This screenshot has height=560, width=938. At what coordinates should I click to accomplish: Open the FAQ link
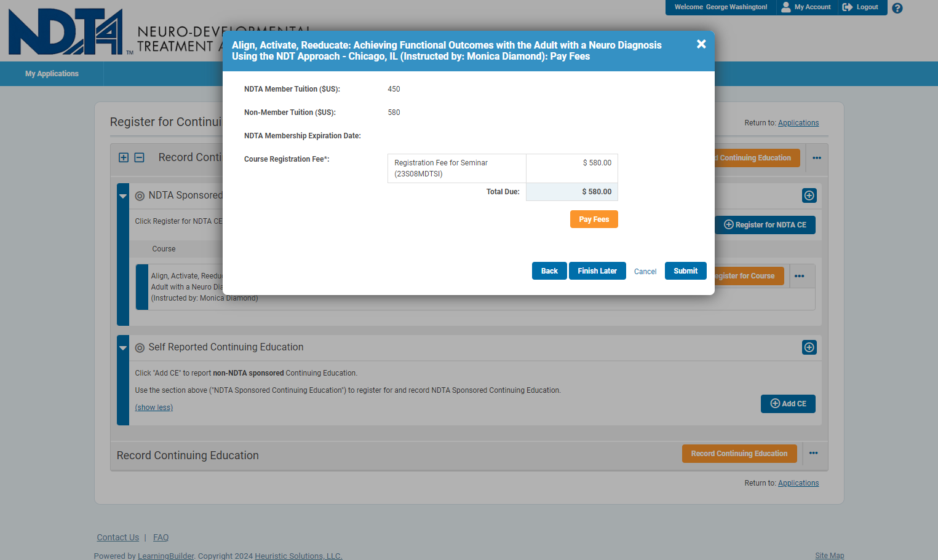(x=161, y=537)
